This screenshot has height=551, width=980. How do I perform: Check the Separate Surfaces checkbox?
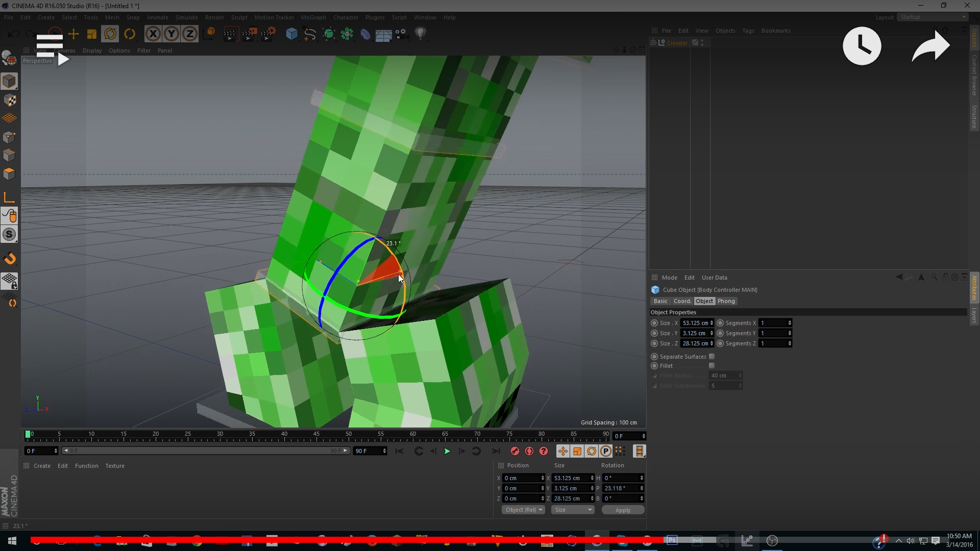pyautogui.click(x=712, y=357)
